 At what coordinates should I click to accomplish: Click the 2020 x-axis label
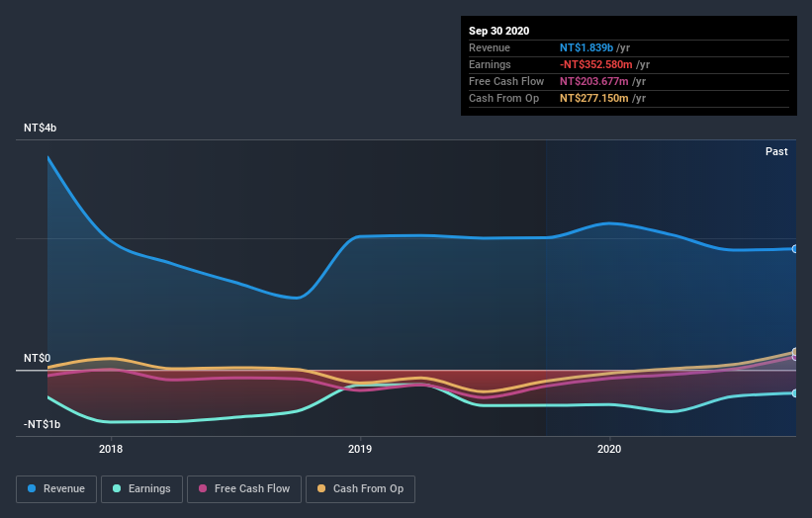pos(609,449)
